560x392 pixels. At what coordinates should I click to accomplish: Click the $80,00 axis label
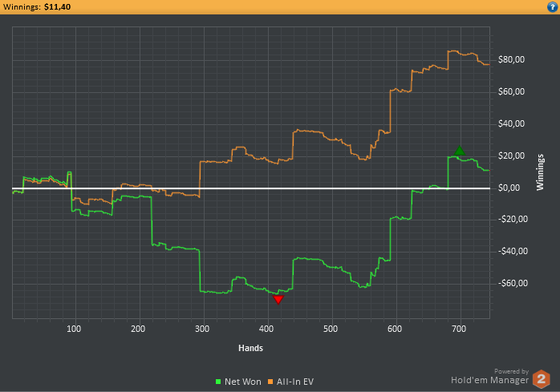click(511, 59)
